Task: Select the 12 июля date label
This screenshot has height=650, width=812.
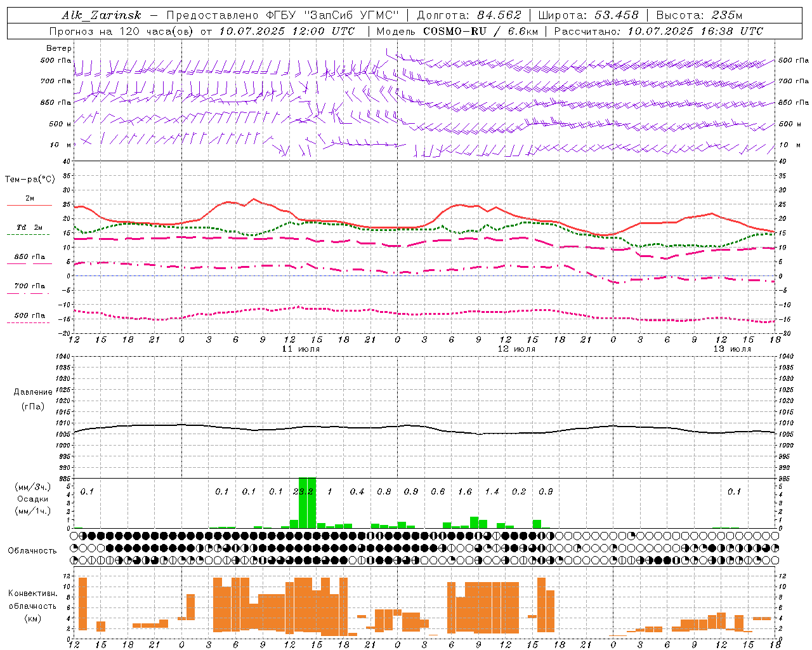Action: [516, 349]
